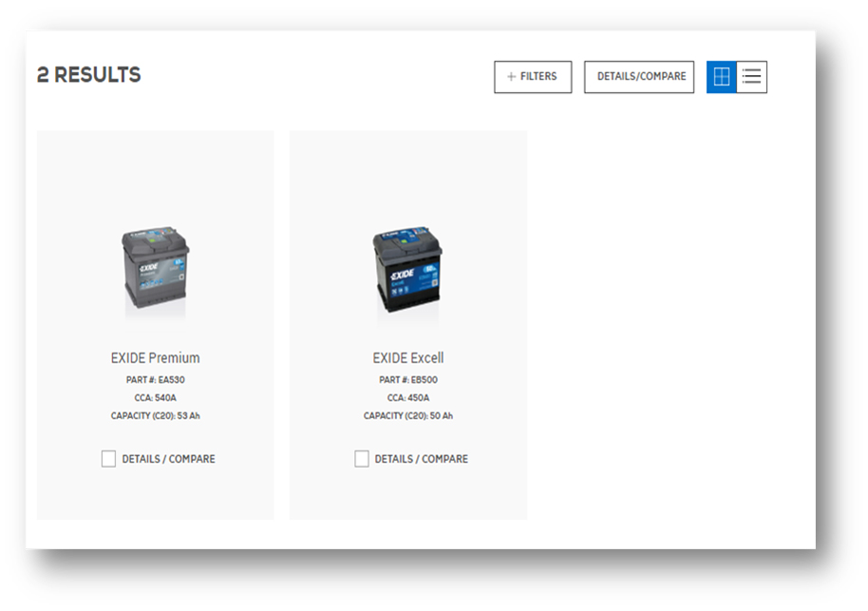The image size is (868, 611).
Task: Check Details / Compare for EXIDE Excell
Action: point(362,459)
